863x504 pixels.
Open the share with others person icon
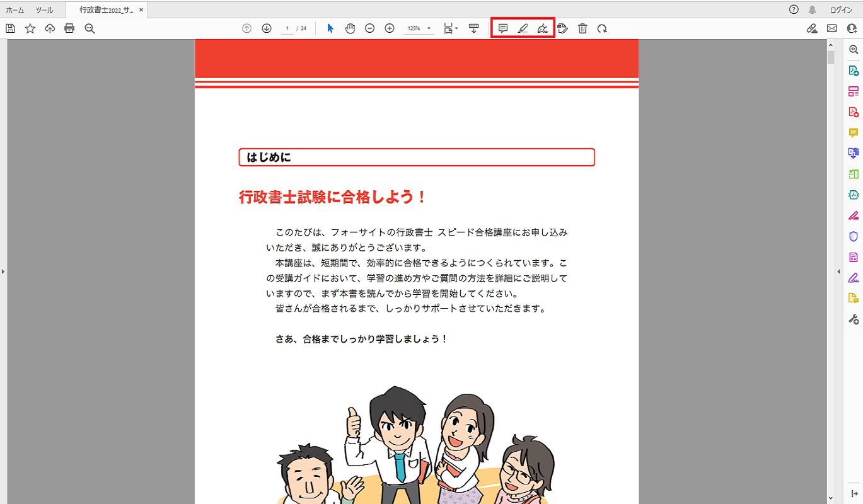tap(852, 28)
